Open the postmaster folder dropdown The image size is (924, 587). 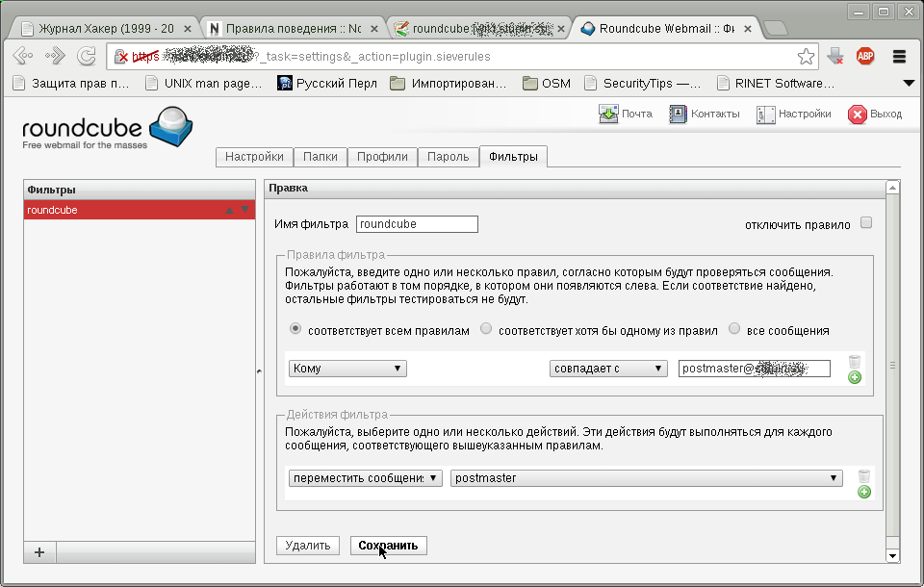coord(646,477)
